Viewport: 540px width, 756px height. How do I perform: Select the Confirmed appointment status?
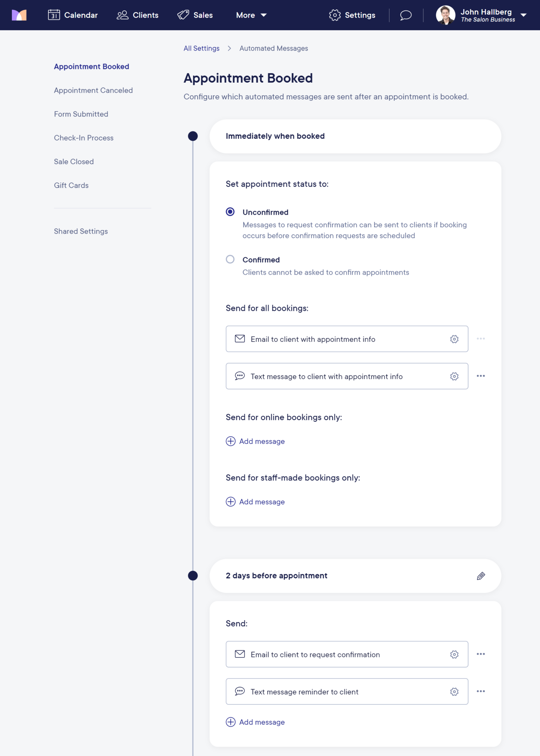coord(230,259)
